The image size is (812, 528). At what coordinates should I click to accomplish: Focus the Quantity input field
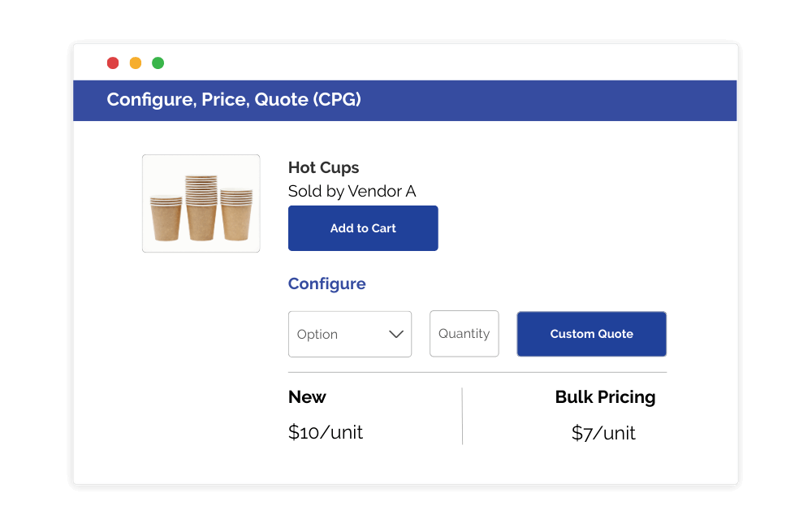[x=464, y=334]
